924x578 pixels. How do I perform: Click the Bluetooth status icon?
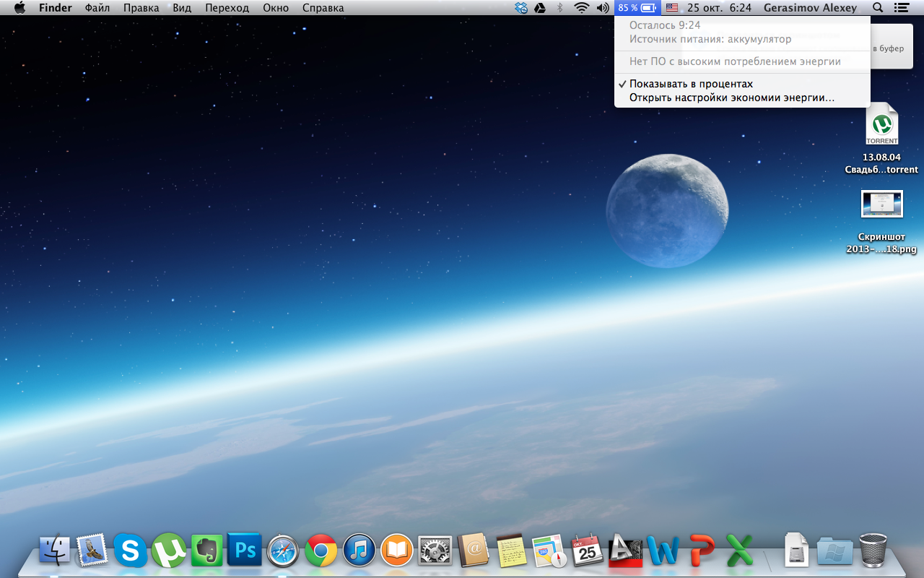click(x=559, y=8)
